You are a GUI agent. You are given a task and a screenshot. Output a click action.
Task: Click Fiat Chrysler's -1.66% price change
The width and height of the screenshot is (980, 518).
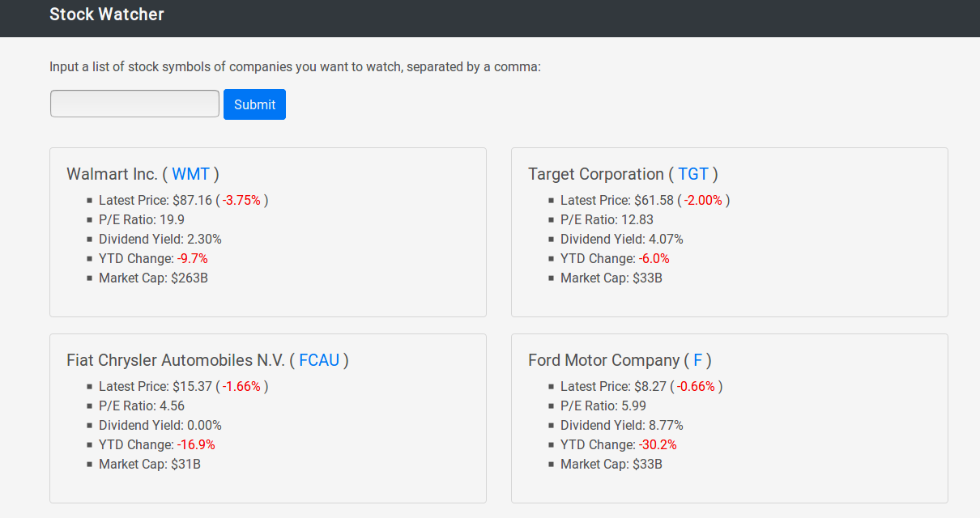click(241, 386)
